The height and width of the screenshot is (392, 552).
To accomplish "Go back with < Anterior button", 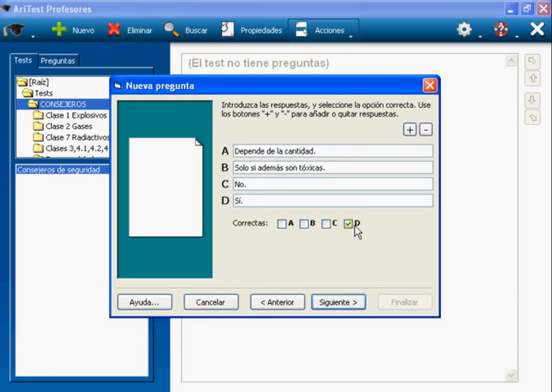I will [277, 302].
